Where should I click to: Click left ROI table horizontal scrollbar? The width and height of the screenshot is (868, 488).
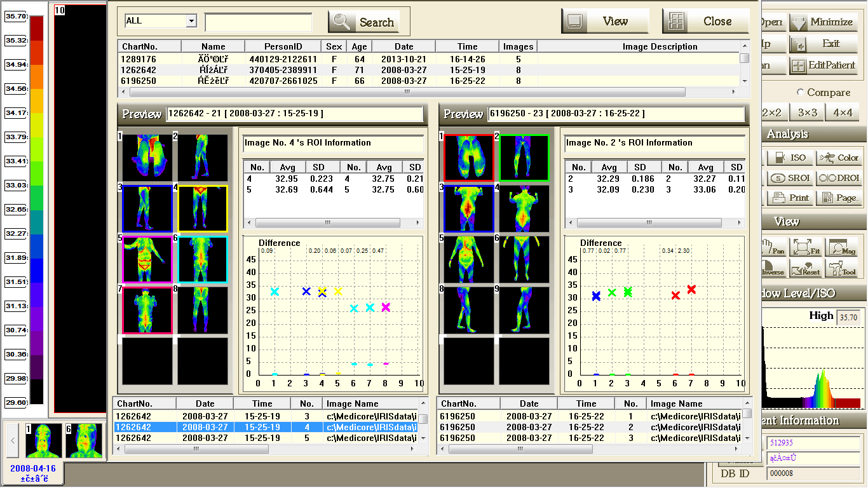pyautogui.click(x=329, y=223)
